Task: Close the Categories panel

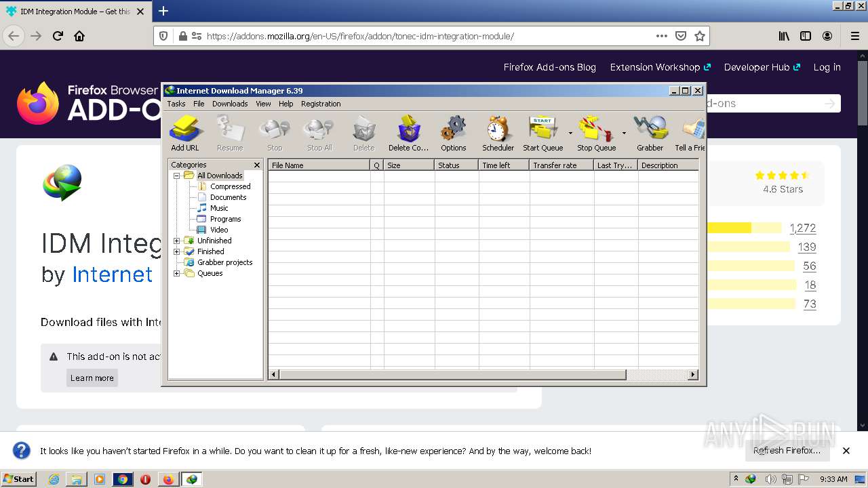Action: coord(257,165)
